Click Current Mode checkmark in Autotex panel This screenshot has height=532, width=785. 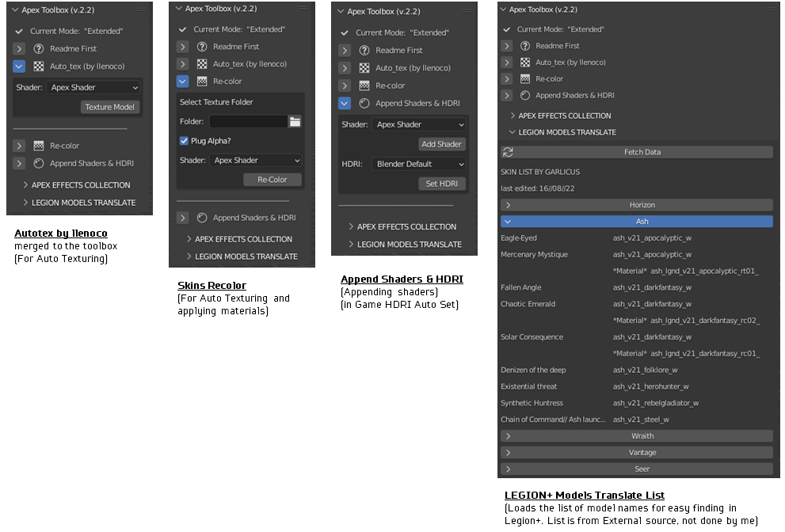click(19, 31)
